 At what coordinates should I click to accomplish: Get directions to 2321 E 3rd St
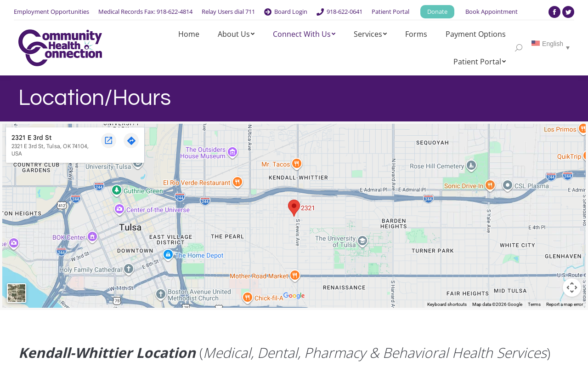tap(131, 140)
